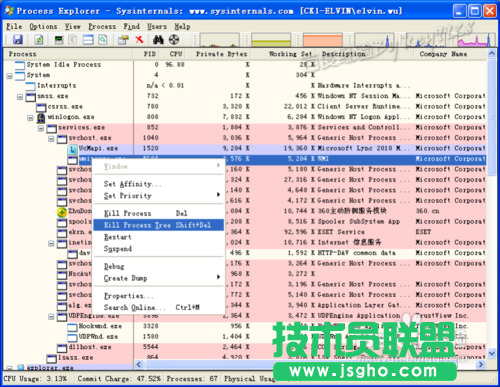Open the Help menu

click(182, 26)
